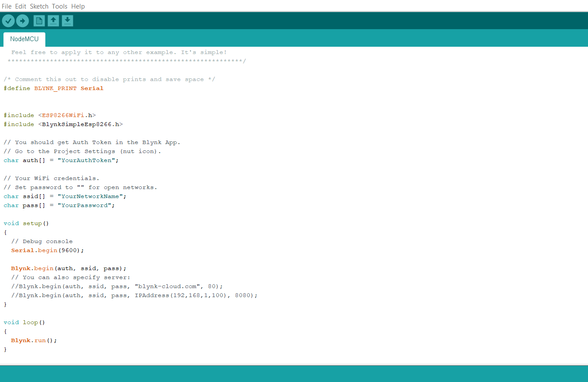
Task: Click the "void loop()" line
Action: click(24, 322)
